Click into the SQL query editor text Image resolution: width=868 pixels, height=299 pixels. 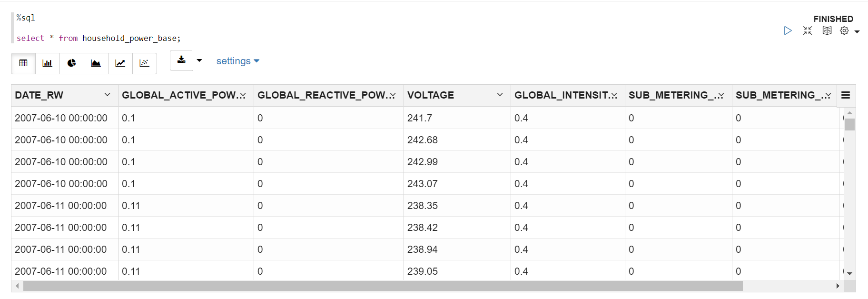click(x=99, y=38)
